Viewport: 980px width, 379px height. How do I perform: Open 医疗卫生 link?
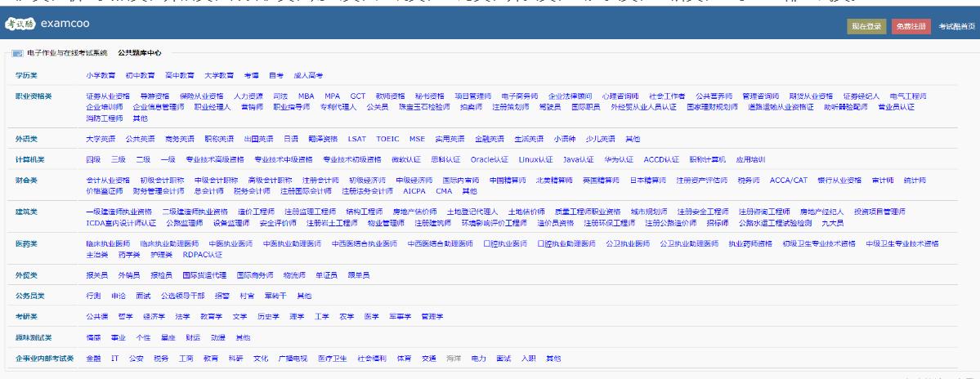pos(333,359)
